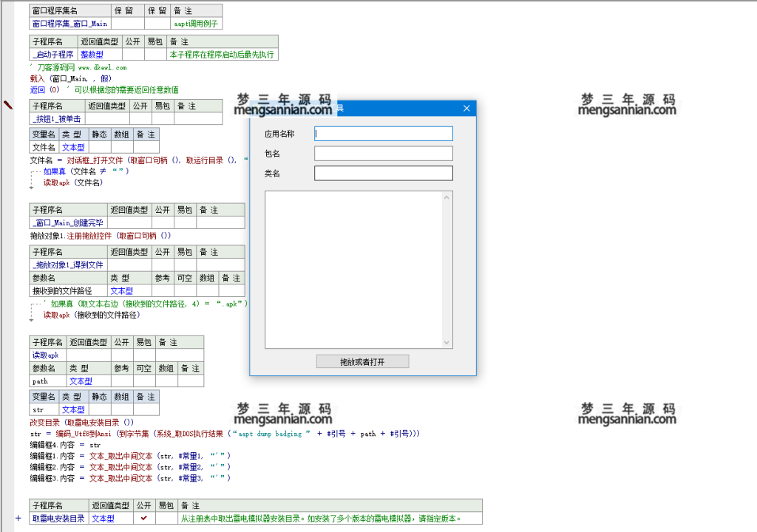The image size is (757, 532).
Task: Select the _按钮1_被单击 subroutine name
Action: [x=56, y=119]
